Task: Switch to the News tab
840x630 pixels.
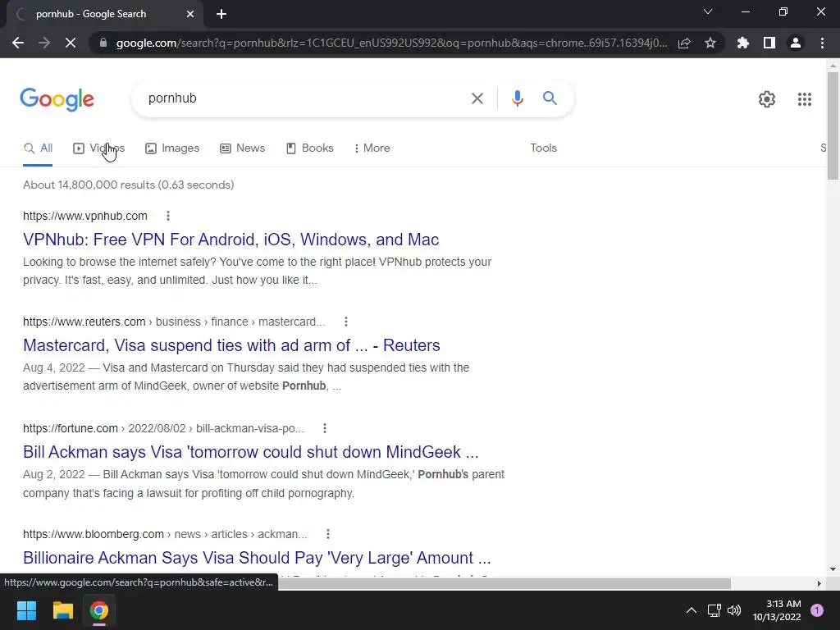Action: pyautogui.click(x=242, y=148)
